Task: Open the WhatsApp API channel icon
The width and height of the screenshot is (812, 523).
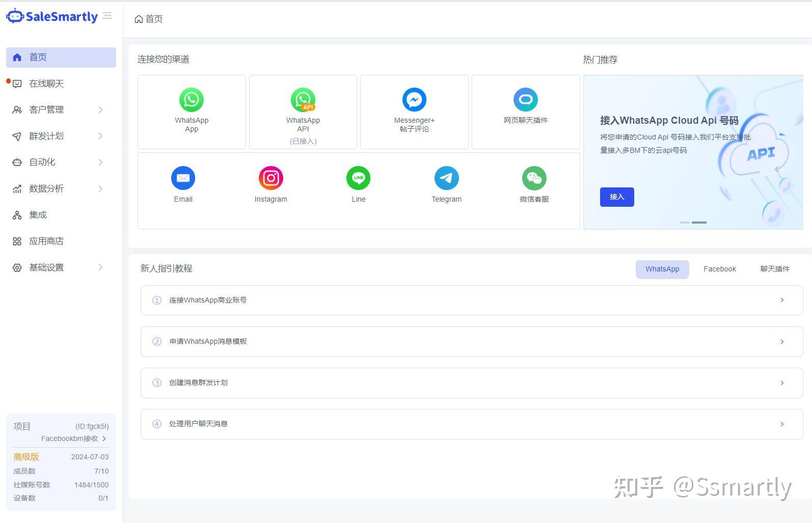Action: click(x=303, y=99)
